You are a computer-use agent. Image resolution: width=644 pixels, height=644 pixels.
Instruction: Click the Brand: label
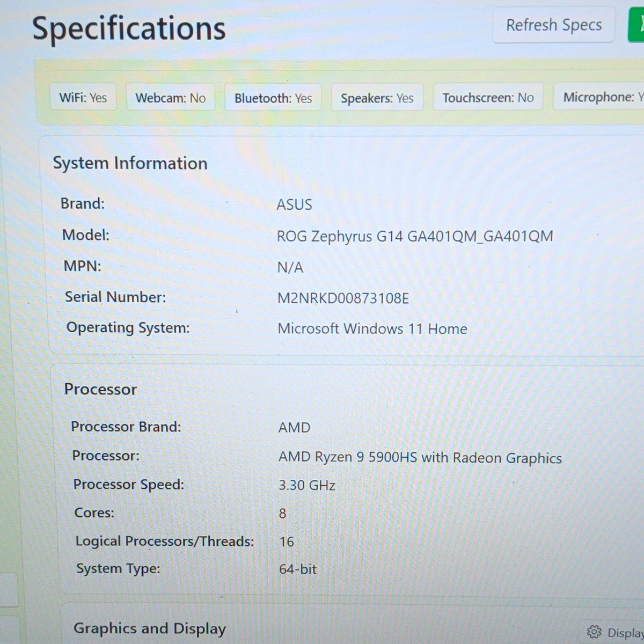click(x=83, y=203)
